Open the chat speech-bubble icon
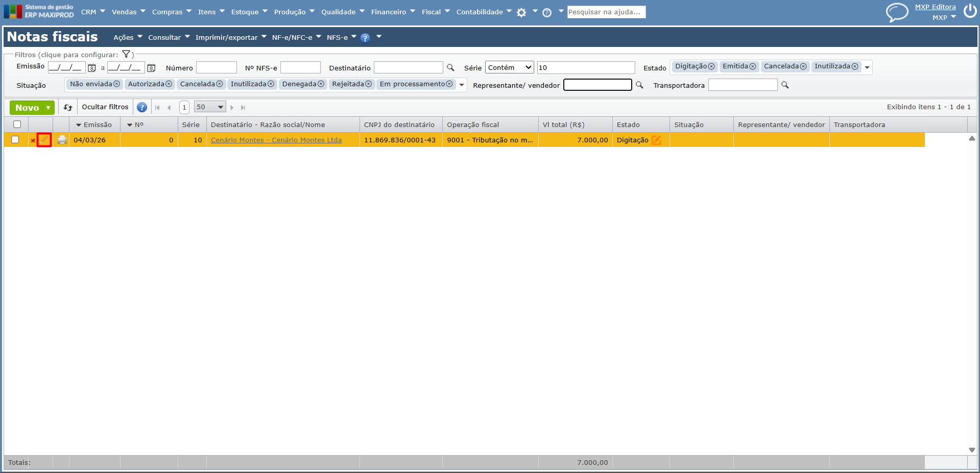The height and width of the screenshot is (473, 980). tap(897, 12)
